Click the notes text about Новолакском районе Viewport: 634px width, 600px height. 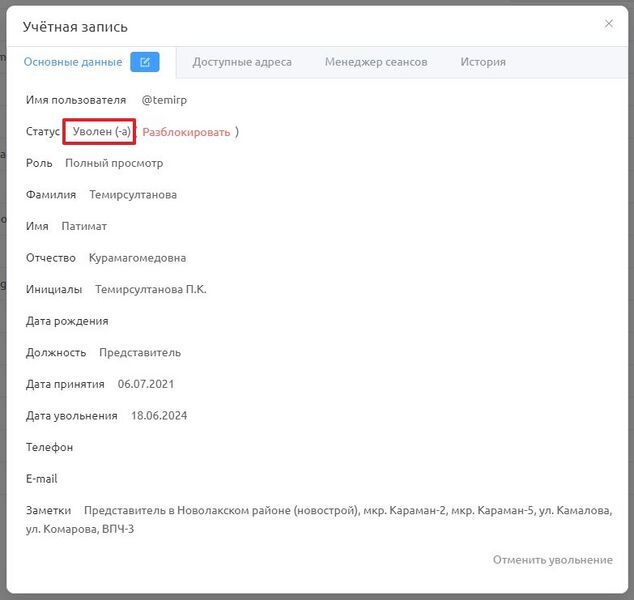pos(319,520)
